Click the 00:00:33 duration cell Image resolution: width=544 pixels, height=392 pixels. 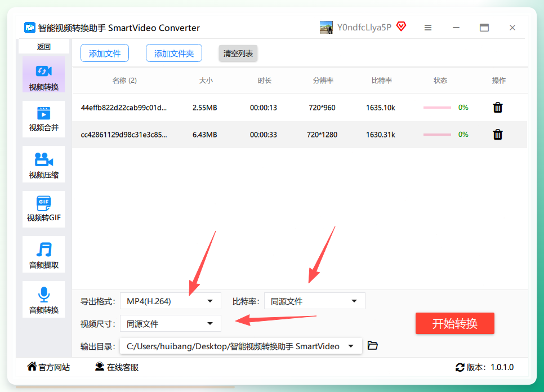[264, 135]
